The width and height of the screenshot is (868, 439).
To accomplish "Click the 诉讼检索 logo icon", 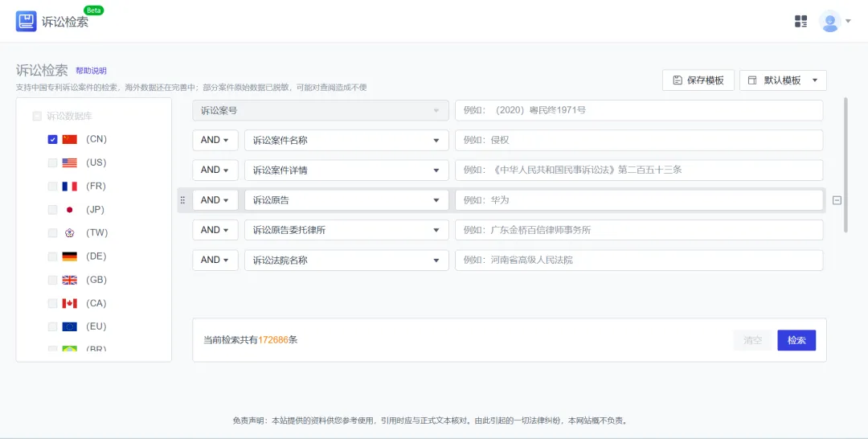I will pos(26,22).
